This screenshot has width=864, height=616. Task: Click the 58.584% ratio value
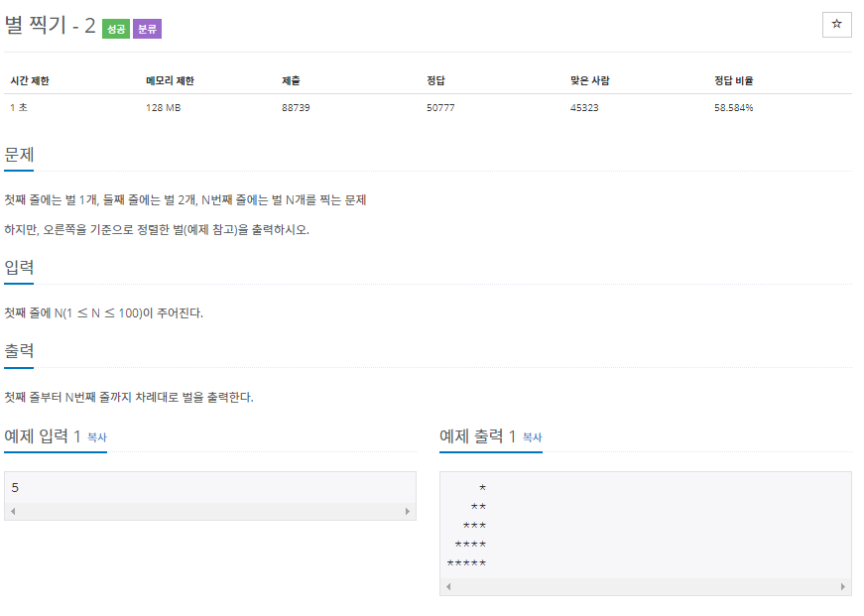click(x=733, y=107)
